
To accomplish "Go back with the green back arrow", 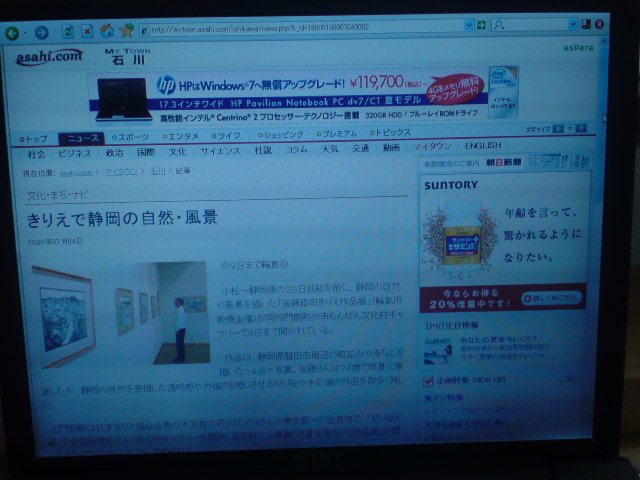I will (x=12, y=33).
